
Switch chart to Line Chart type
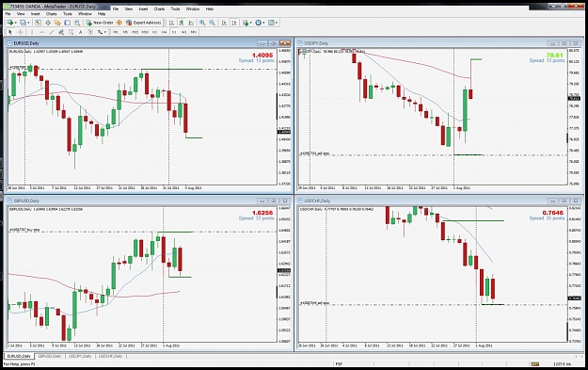coord(191,23)
